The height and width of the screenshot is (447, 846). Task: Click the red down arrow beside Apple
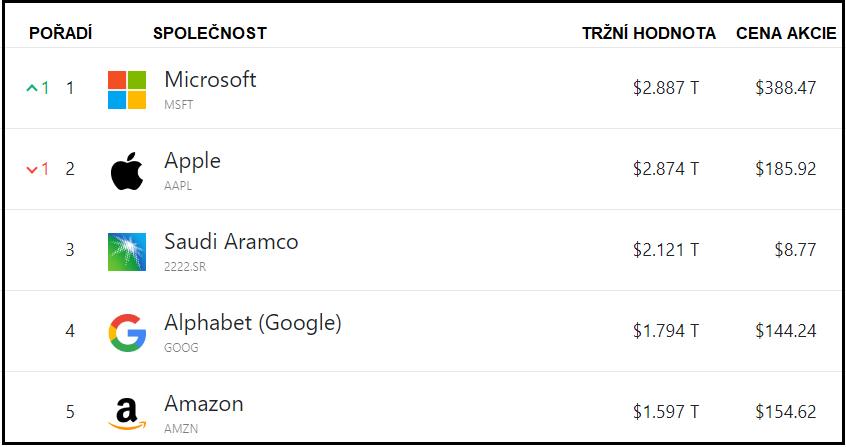tap(32, 170)
